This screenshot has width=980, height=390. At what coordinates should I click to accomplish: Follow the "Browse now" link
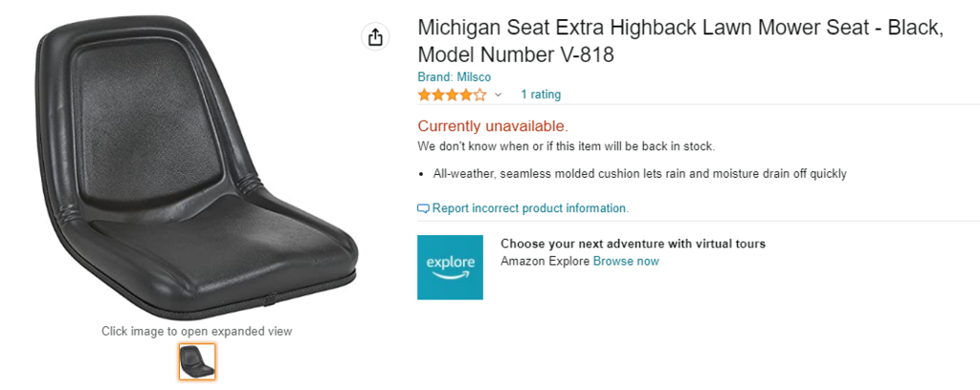(x=626, y=261)
